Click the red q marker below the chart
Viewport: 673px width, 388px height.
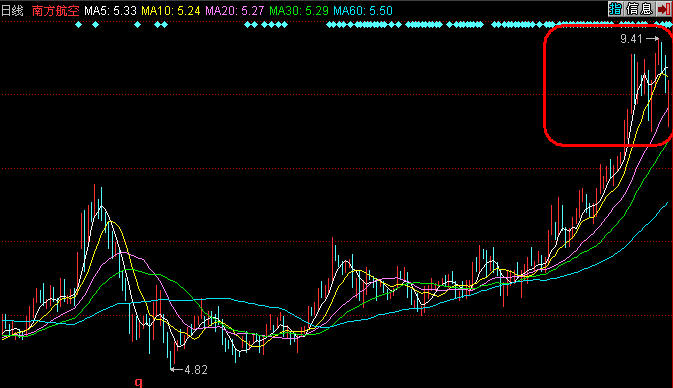[138, 382]
